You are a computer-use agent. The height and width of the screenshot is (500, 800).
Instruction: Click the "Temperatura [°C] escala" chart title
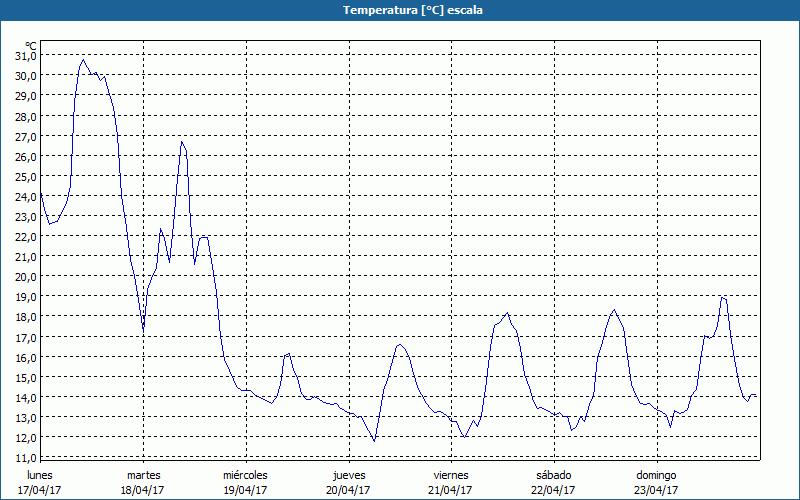click(400, 10)
